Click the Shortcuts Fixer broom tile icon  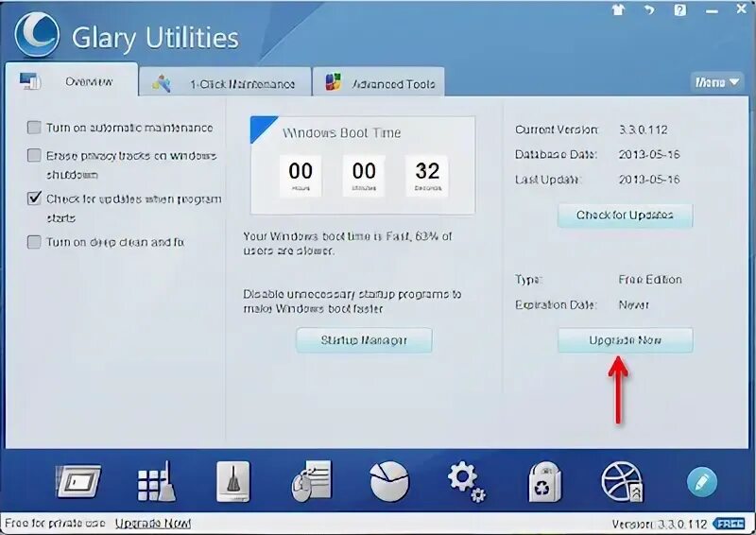233,481
